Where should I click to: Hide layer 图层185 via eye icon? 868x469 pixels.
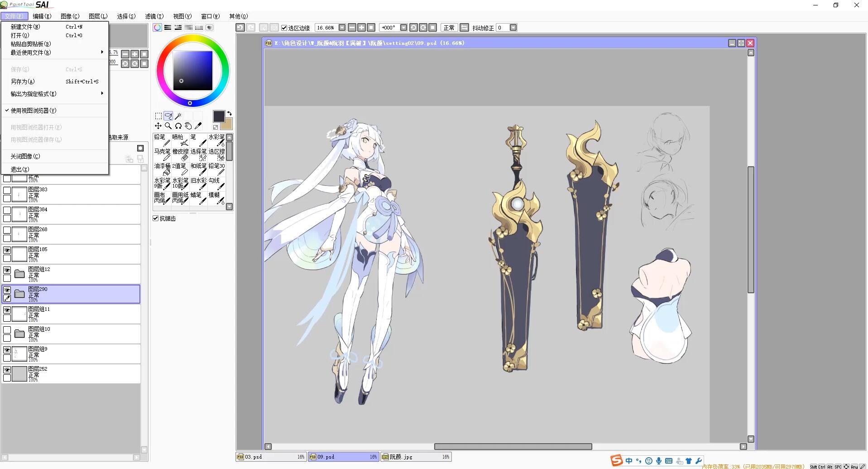(7, 250)
